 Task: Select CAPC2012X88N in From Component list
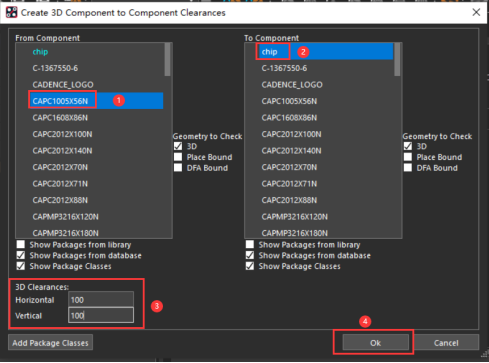pyautogui.click(x=60, y=200)
